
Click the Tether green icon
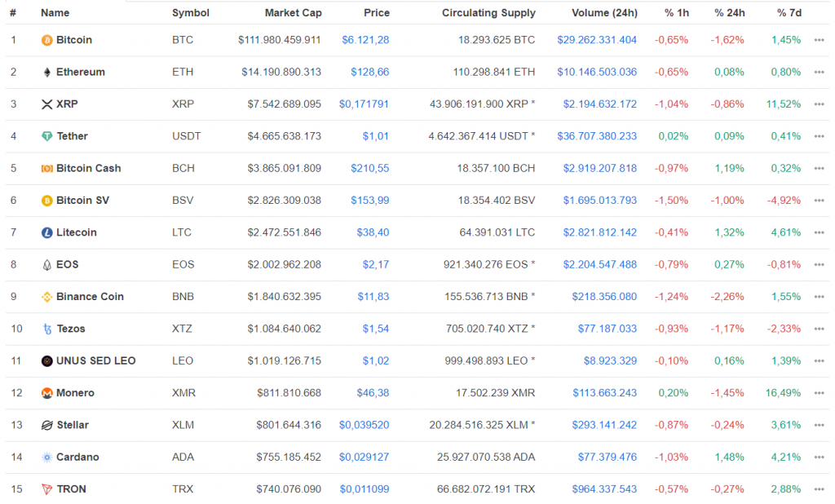point(47,136)
